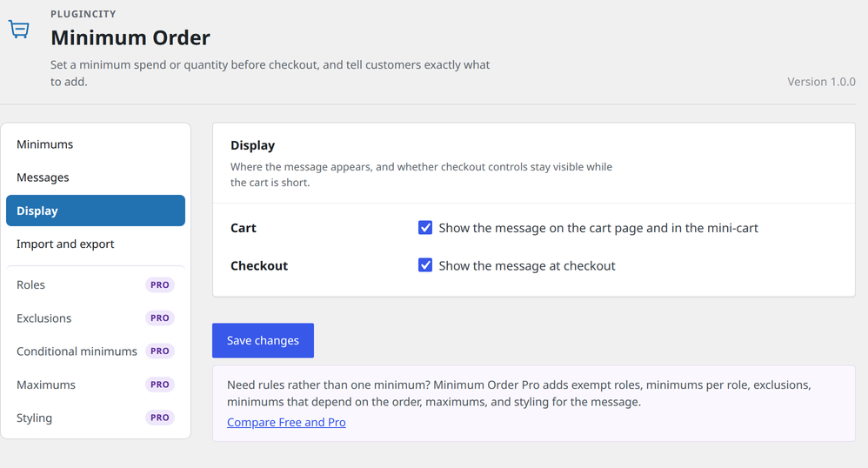Click the PRO badge next to Maximums
Screen dimensions: 868x468
(160, 384)
